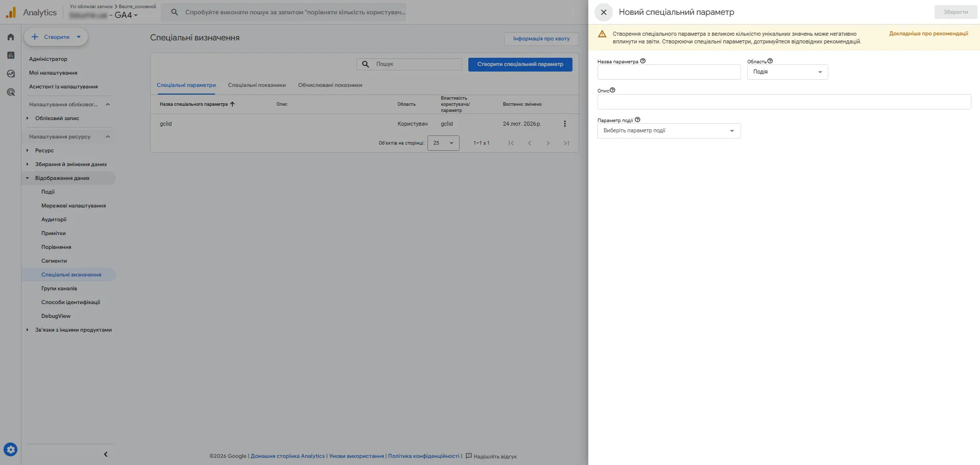Click help icon next to Область
This screenshot has height=465, width=980.
point(770,61)
